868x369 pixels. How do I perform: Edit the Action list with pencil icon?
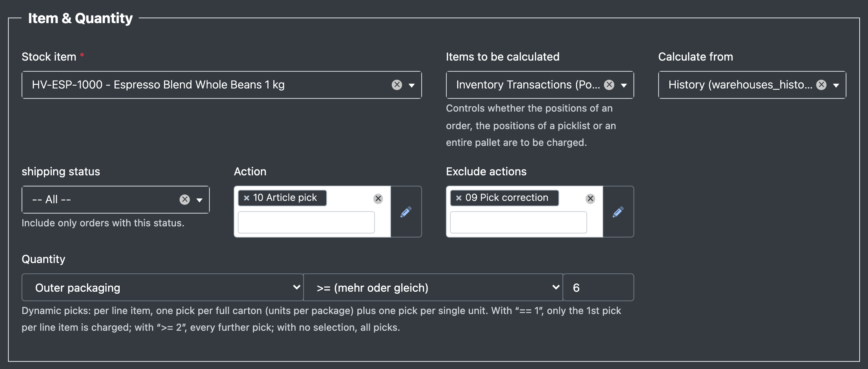pos(406,212)
